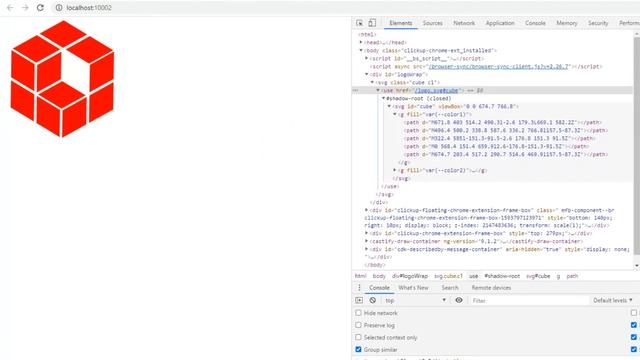Open the browser-sync-client script link
The image size is (640, 360).
tap(498, 67)
